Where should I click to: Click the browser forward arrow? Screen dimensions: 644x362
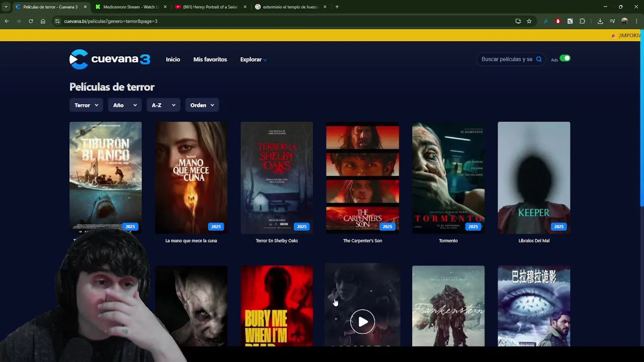coord(19,21)
